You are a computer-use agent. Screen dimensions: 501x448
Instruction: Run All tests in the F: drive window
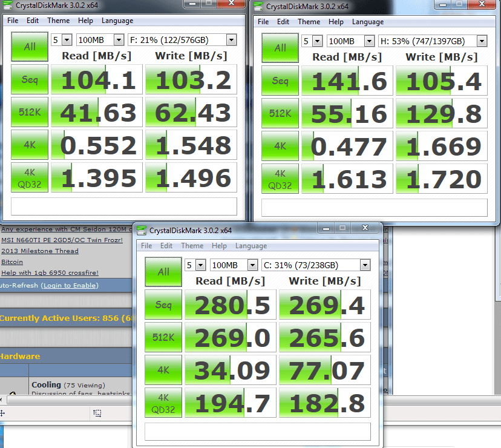pos(30,47)
